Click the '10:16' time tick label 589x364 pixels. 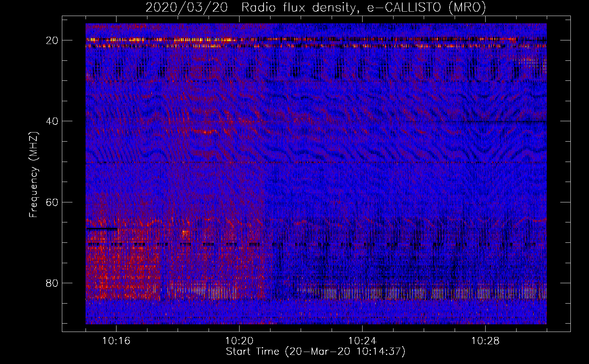pos(116,341)
